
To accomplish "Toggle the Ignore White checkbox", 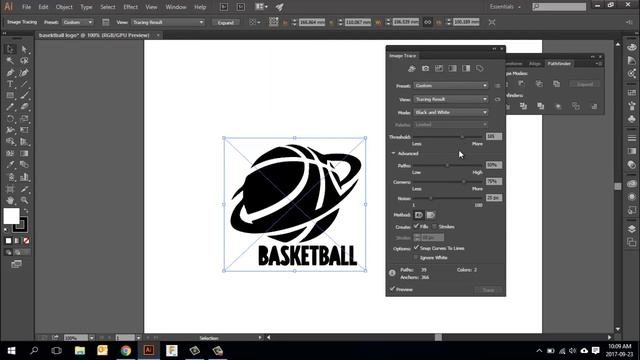I will point(416,258).
